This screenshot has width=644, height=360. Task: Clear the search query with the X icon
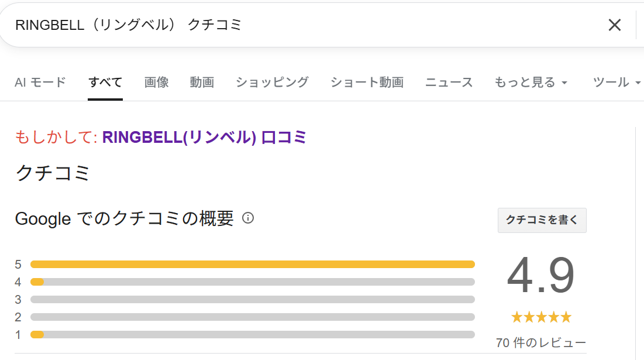click(x=614, y=25)
